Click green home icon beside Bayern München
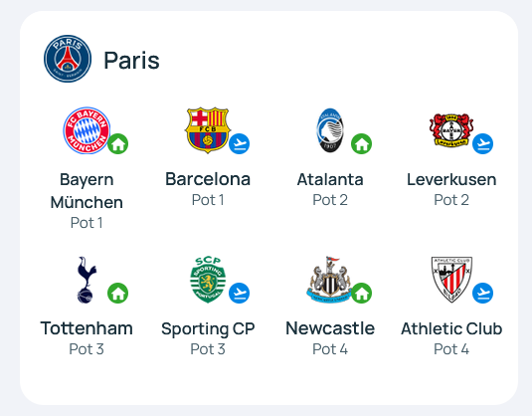This screenshot has width=532, height=416. pos(117,143)
